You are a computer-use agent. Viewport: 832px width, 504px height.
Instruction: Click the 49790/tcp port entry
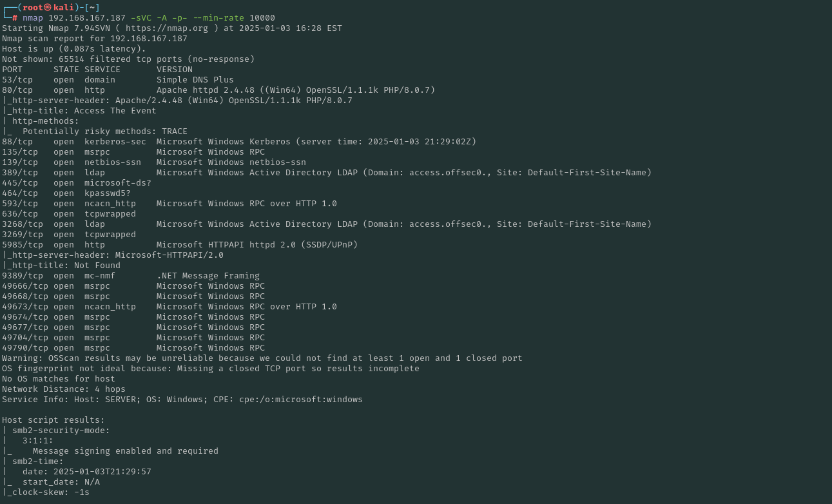25,348
